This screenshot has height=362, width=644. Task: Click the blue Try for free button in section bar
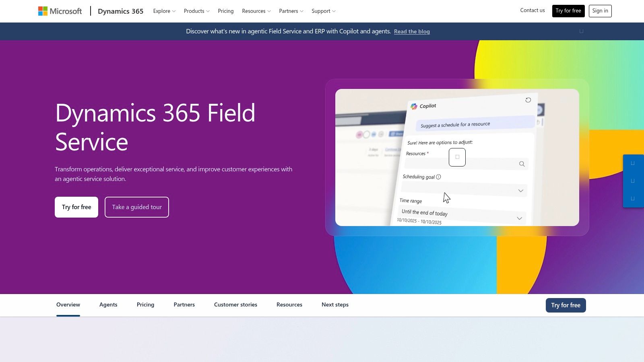pos(566,305)
